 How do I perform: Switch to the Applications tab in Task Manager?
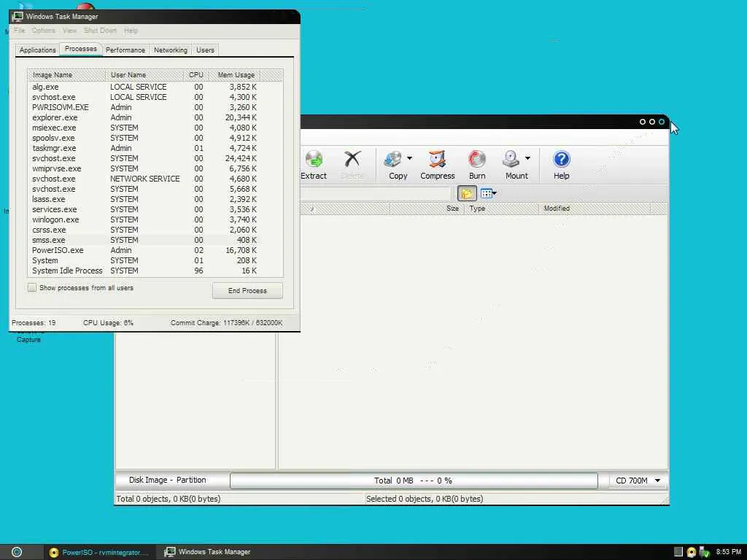coord(38,50)
